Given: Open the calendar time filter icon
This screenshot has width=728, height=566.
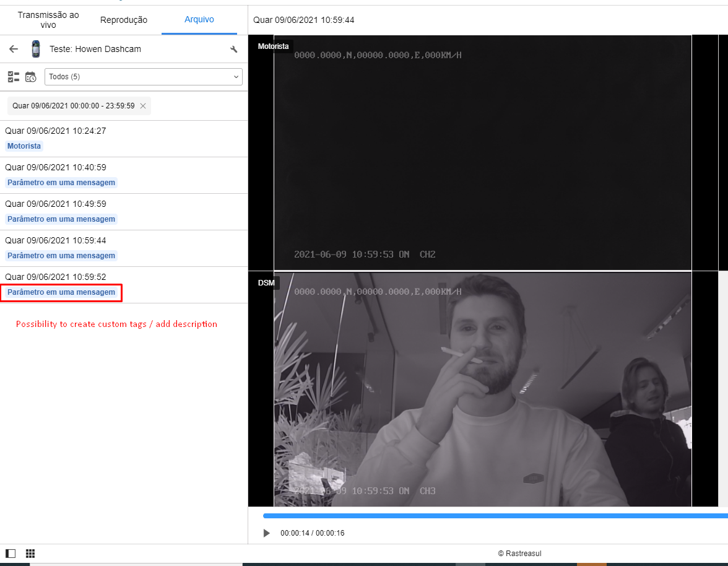Looking at the screenshot, I should pos(31,77).
